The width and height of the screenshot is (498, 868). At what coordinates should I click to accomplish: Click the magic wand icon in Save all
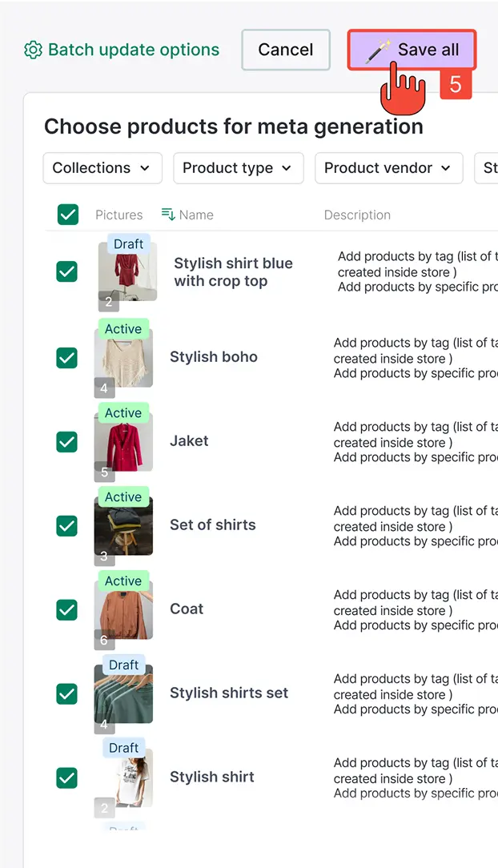coord(377,50)
